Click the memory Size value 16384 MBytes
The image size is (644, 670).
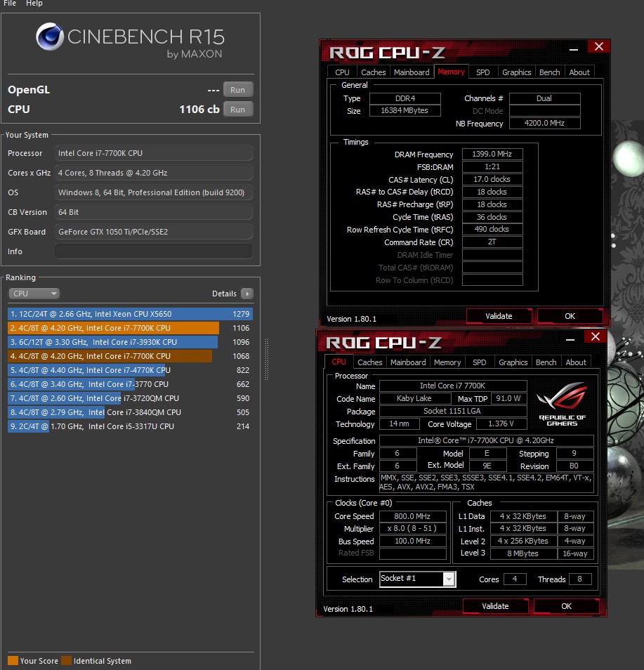[x=405, y=110]
